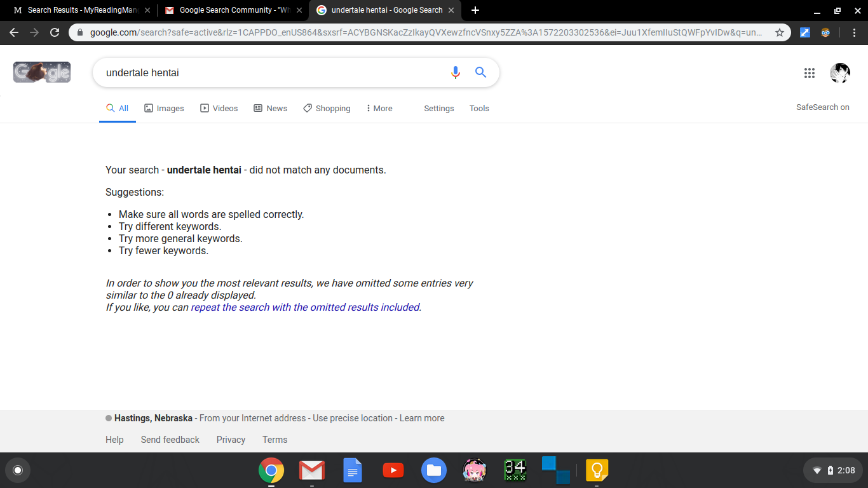Open the system status tray at 2:08
The height and width of the screenshot is (488, 868).
tap(833, 470)
